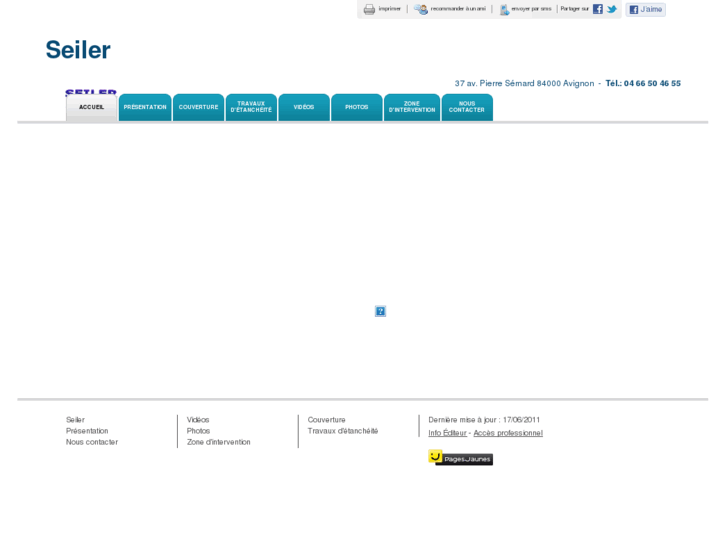Click 'Dernière mise à jour : 17/06/2011' text
The width and height of the screenshot is (727, 545).
(x=484, y=420)
